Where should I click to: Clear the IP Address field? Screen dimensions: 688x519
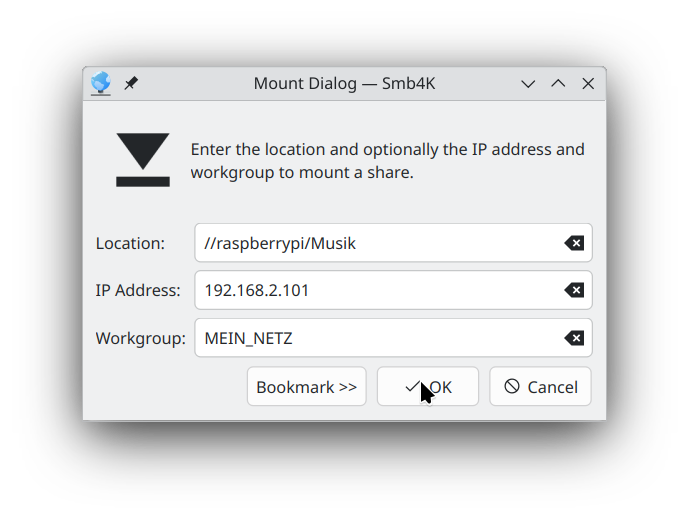click(574, 291)
